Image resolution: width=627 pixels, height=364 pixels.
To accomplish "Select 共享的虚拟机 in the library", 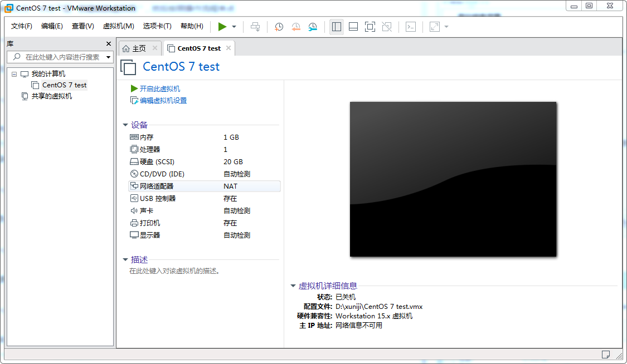I will click(52, 96).
